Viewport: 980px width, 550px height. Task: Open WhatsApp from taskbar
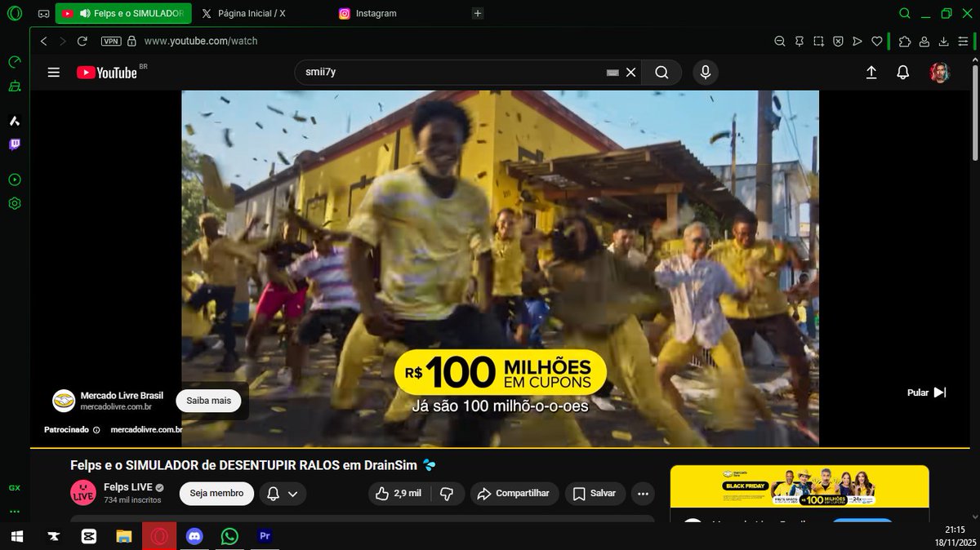pyautogui.click(x=229, y=536)
